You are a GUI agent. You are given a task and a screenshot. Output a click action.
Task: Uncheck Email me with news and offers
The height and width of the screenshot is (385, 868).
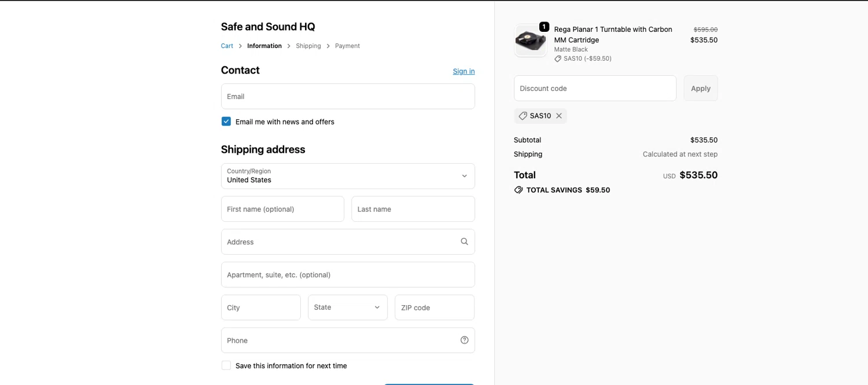[226, 122]
